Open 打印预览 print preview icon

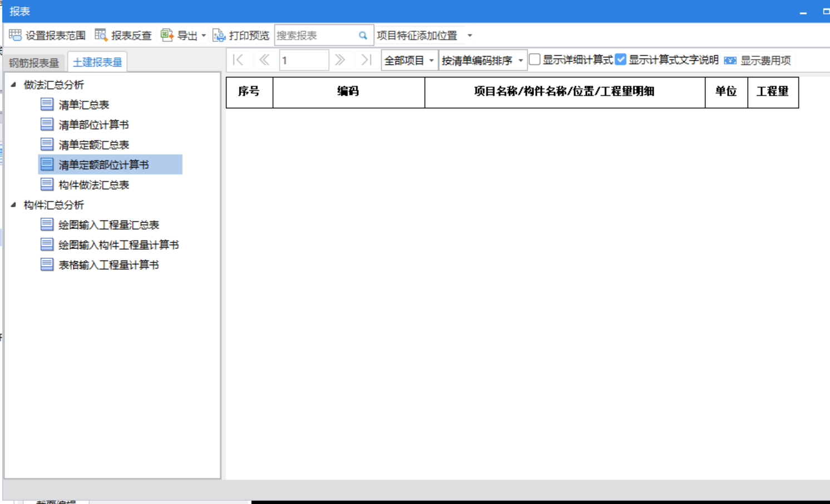(219, 35)
